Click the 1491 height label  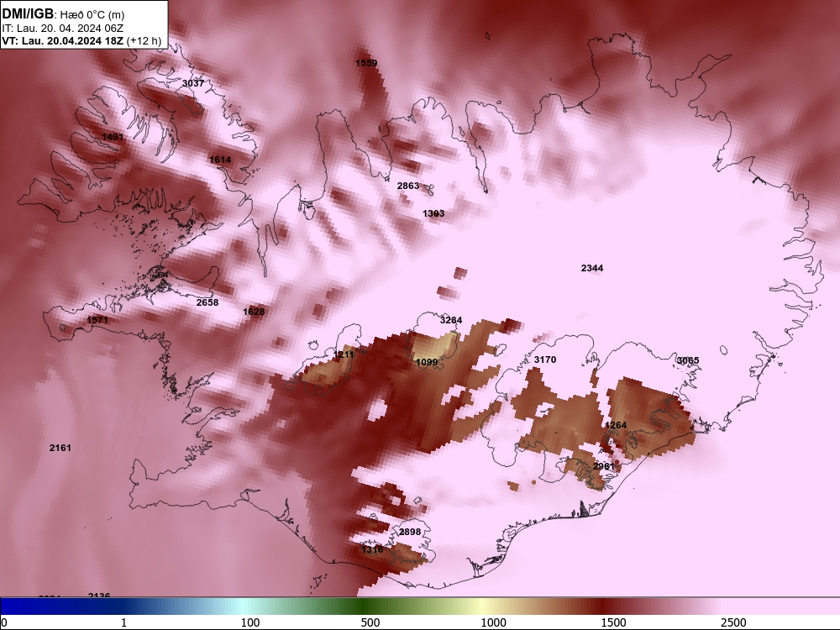point(113,137)
